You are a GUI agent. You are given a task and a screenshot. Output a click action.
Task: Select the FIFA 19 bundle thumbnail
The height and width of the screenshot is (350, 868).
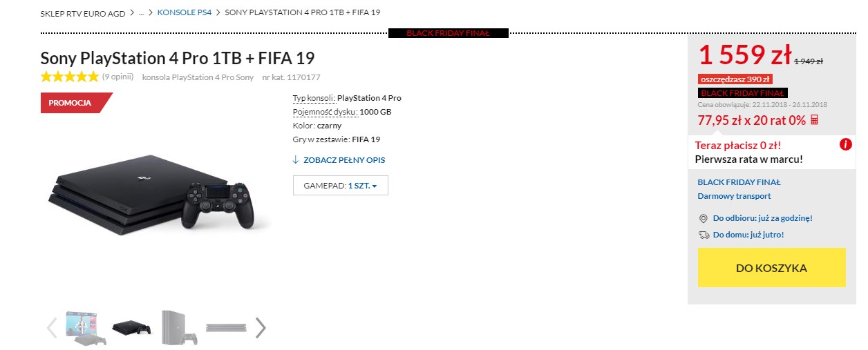click(86, 327)
